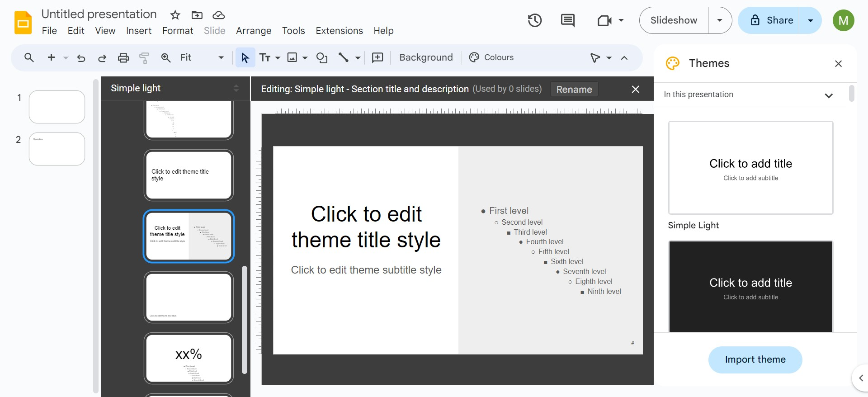Select the text box tool
Image resolution: width=868 pixels, height=397 pixels.
pyautogui.click(x=265, y=57)
